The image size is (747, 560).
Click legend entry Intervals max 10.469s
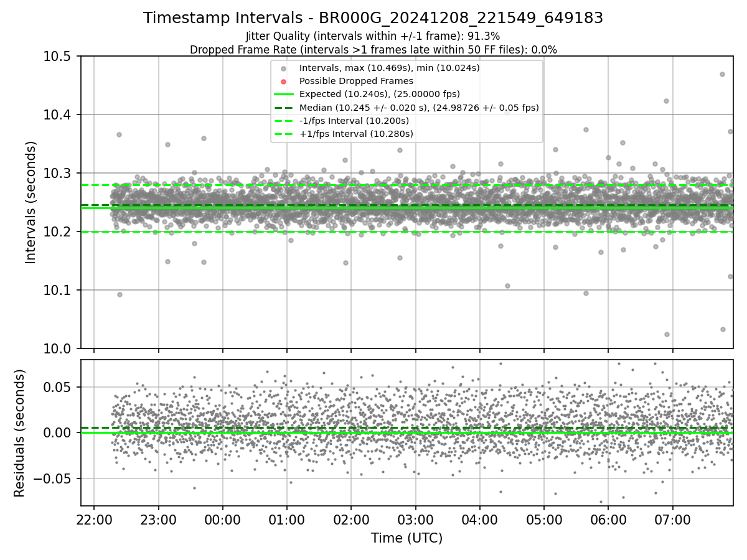click(390, 68)
